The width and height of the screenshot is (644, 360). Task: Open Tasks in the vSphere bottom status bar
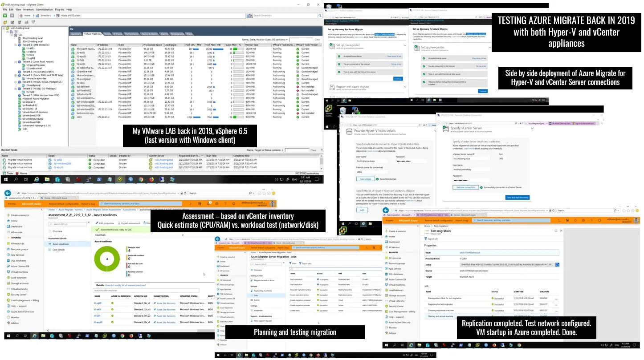pyautogui.click(x=8, y=173)
